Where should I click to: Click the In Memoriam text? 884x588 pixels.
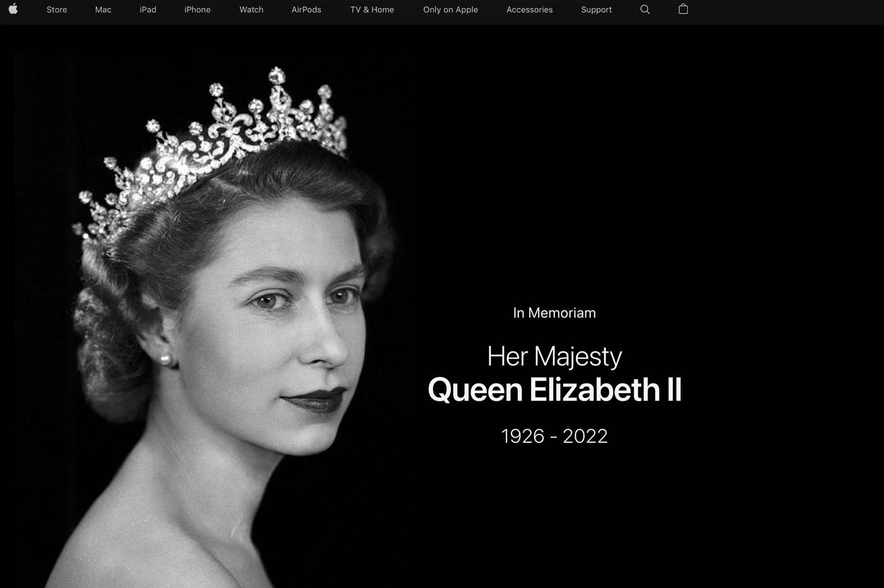pyautogui.click(x=554, y=313)
